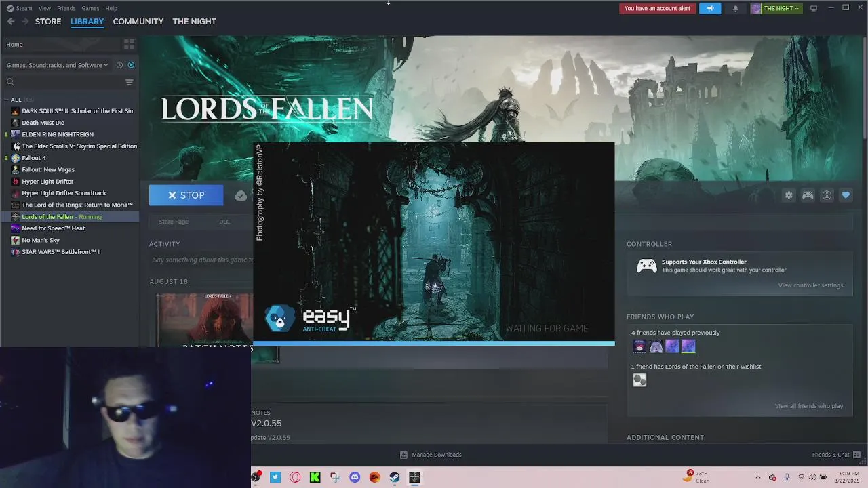Open Discord from the taskbar
Screen dimensions: 868x488
coord(355,477)
